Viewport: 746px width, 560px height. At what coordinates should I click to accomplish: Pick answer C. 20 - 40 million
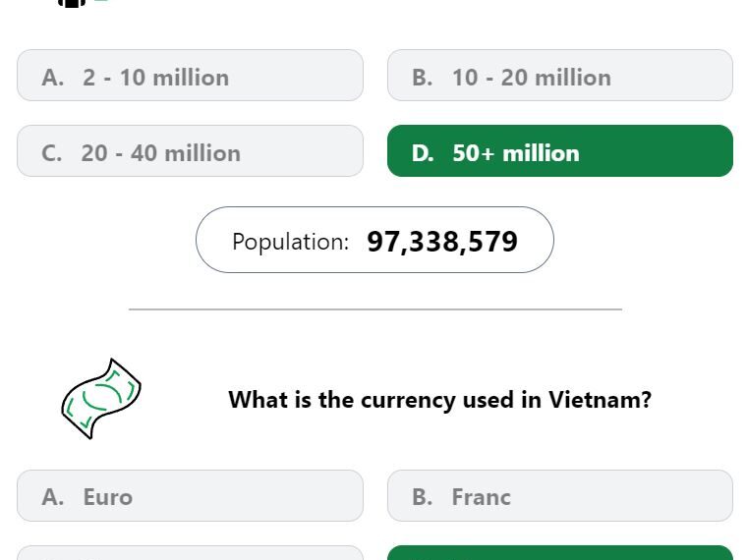click(190, 151)
